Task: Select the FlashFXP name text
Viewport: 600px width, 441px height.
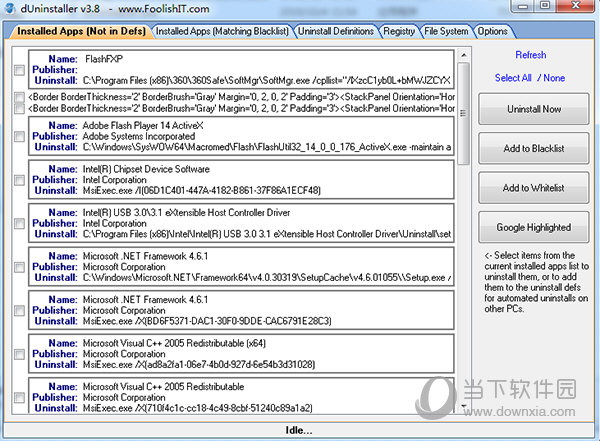Action: [104, 59]
